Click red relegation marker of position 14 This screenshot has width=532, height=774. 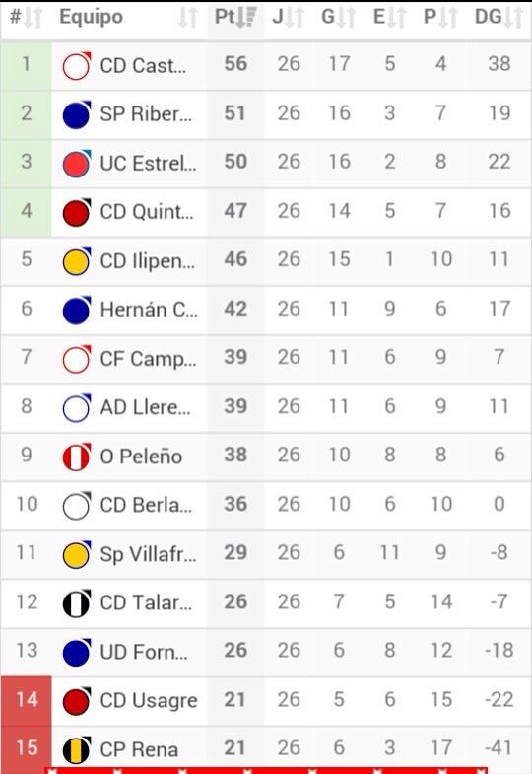click(27, 700)
